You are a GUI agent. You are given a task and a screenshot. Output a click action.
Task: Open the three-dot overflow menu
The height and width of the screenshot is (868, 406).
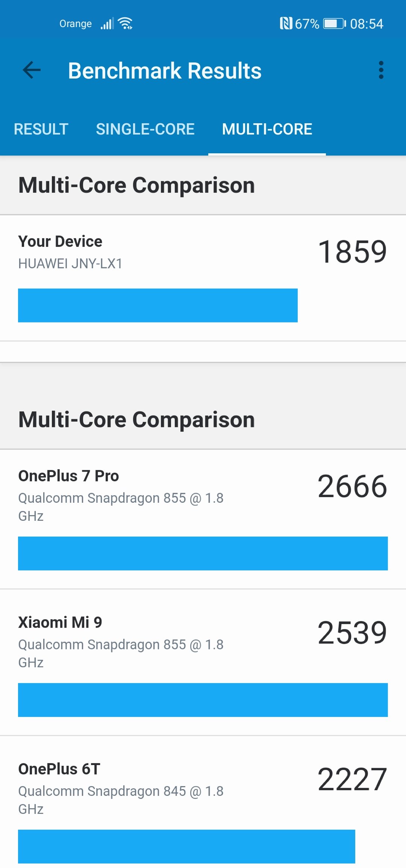[381, 70]
